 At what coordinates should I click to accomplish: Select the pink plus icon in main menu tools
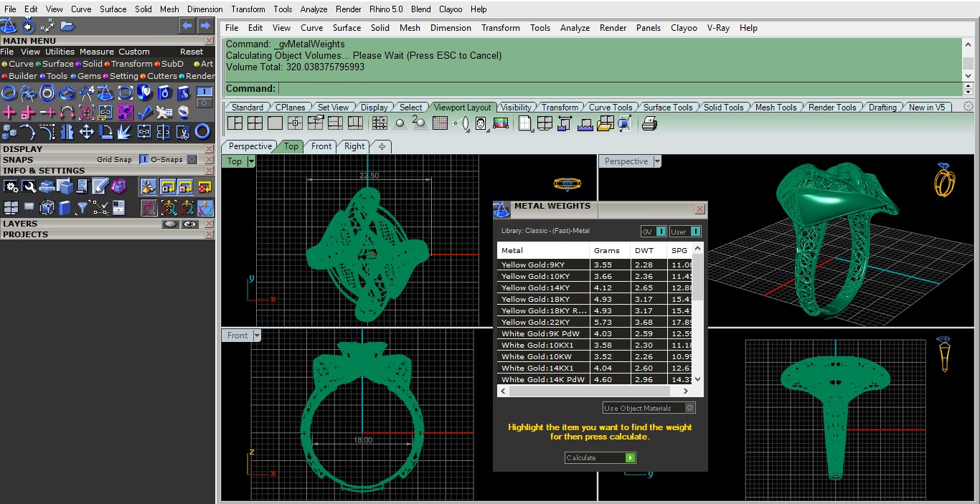point(9,113)
